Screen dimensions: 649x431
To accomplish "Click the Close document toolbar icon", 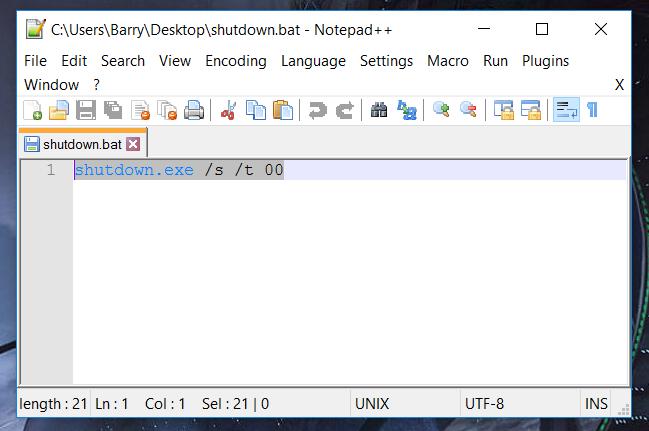I will [x=140, y=110].
